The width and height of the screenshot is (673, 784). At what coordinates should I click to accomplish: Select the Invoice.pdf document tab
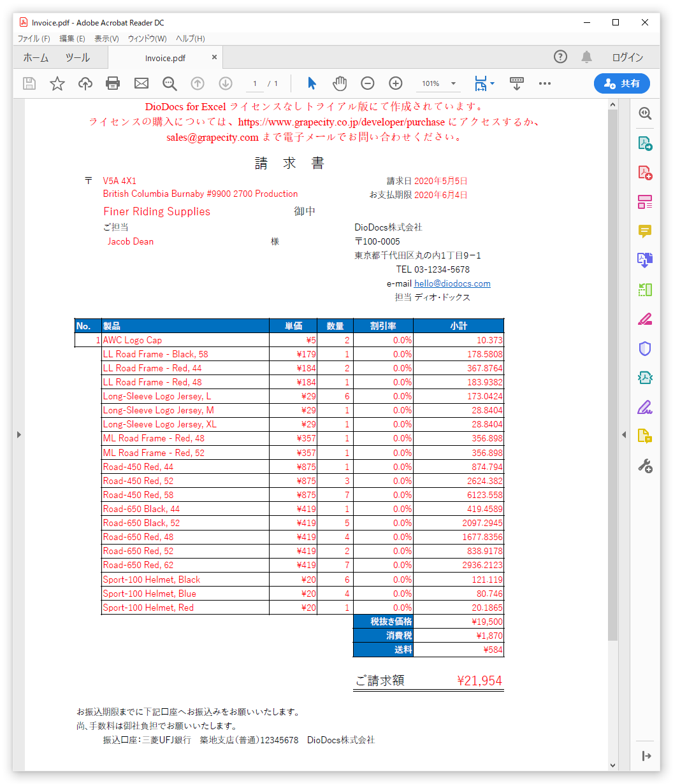tap(165, 57)
